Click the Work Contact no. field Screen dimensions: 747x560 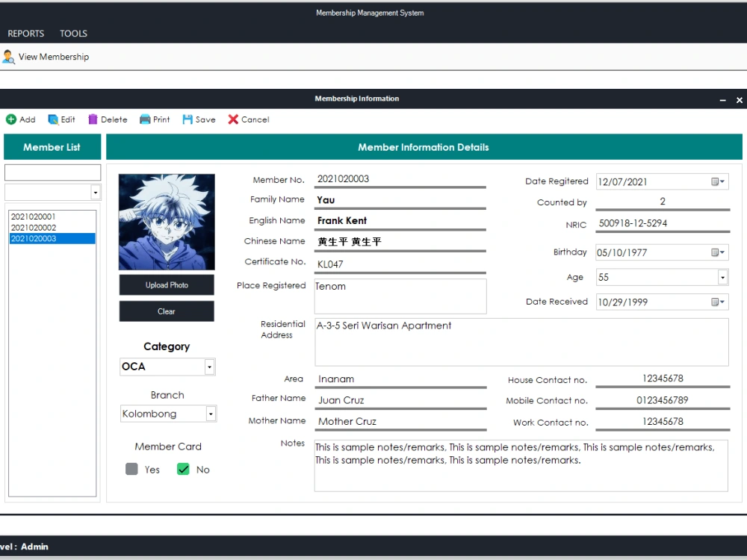click(x=662, y=421)
